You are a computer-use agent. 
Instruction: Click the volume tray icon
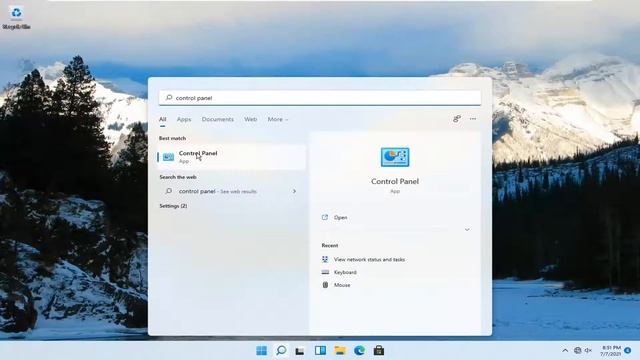point(588,351)
